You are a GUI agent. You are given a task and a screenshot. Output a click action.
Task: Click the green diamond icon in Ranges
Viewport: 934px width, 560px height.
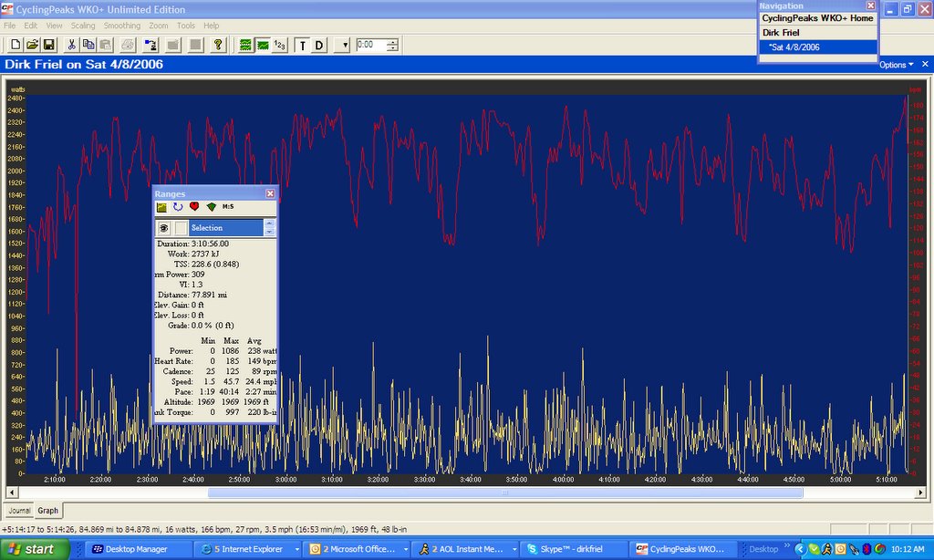(211, 207)
